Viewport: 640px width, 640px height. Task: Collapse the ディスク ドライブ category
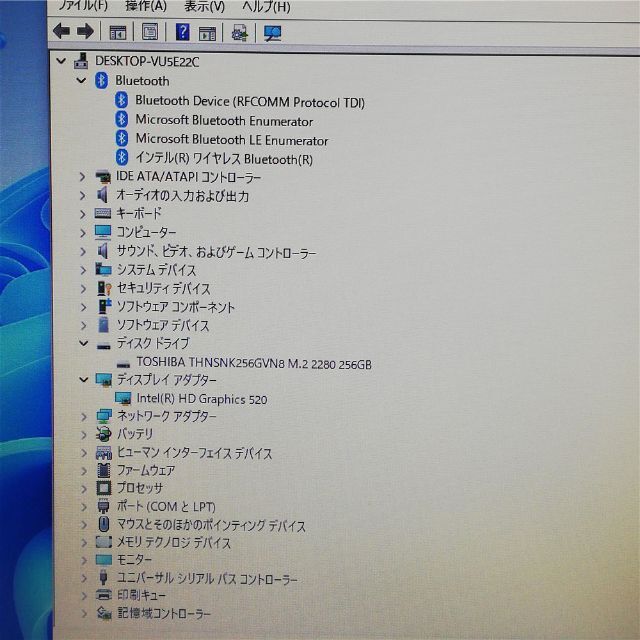click(x=84, y=343)
